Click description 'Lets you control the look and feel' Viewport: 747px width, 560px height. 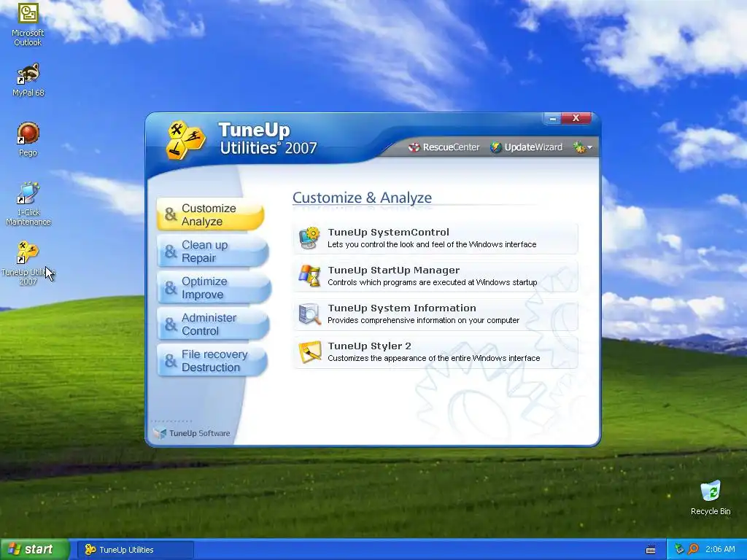click(x=432, y=244)
